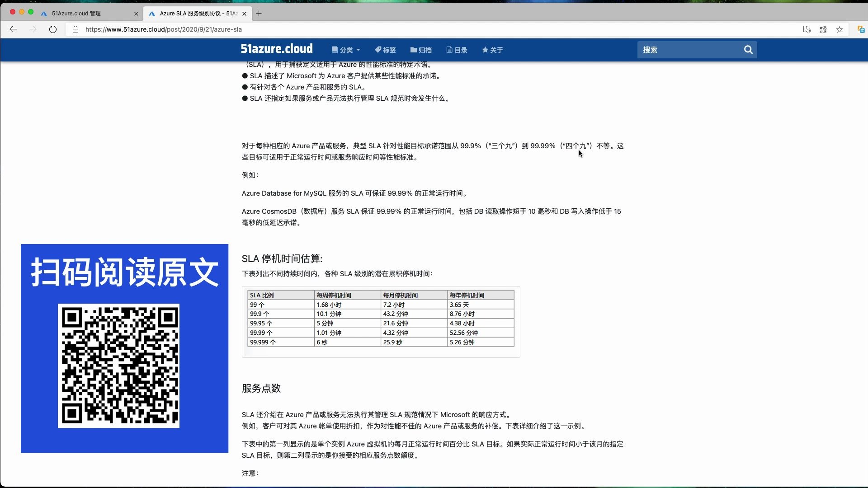This screenshot has width=868, height=488.
Task: Click the SLA 停机时间估算 heading
Action: 282,258
